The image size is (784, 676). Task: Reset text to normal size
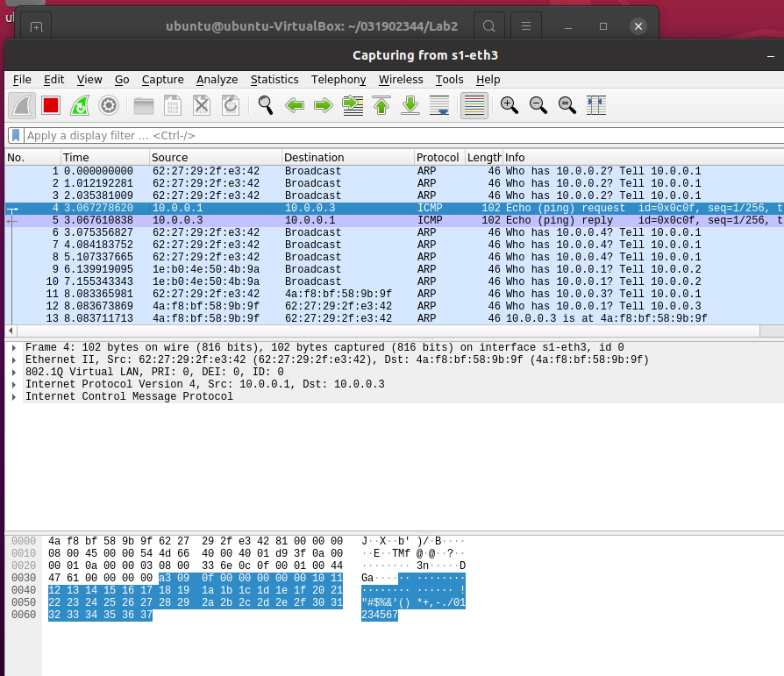pos(567,105)
